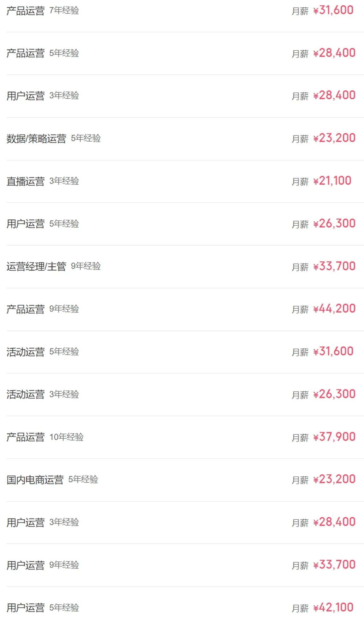The image size is (364, 622).
Task: Click the 直播运营 job title
Action: click(26, 181)
